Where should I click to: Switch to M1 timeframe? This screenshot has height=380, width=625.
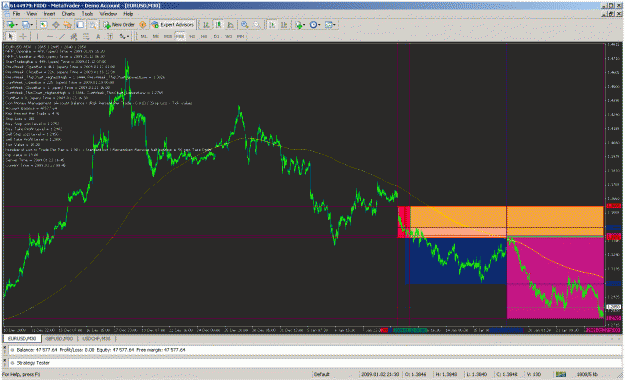coord(143,36)
